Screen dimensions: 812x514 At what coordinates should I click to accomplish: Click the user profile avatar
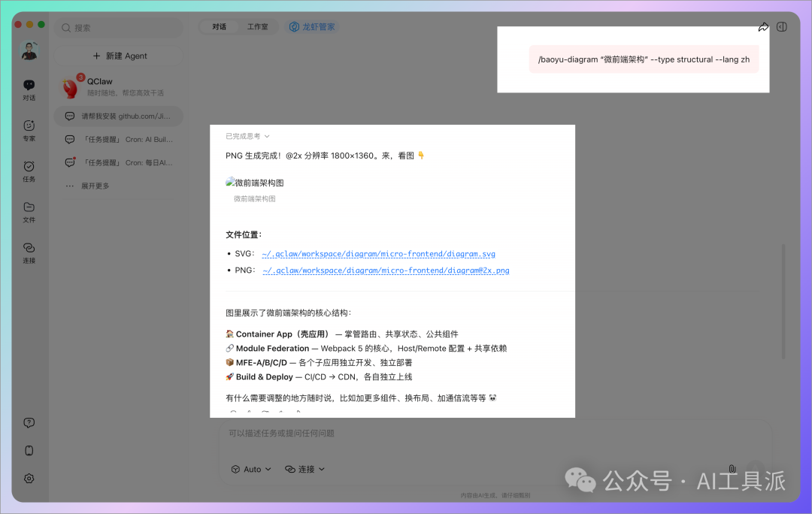(x=29, y=51)
